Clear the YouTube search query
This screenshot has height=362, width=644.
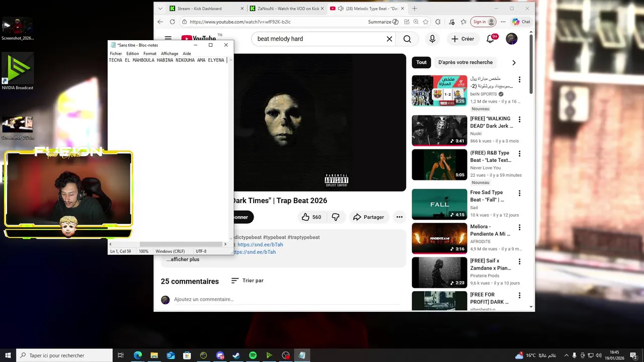[x=389, y=39]
